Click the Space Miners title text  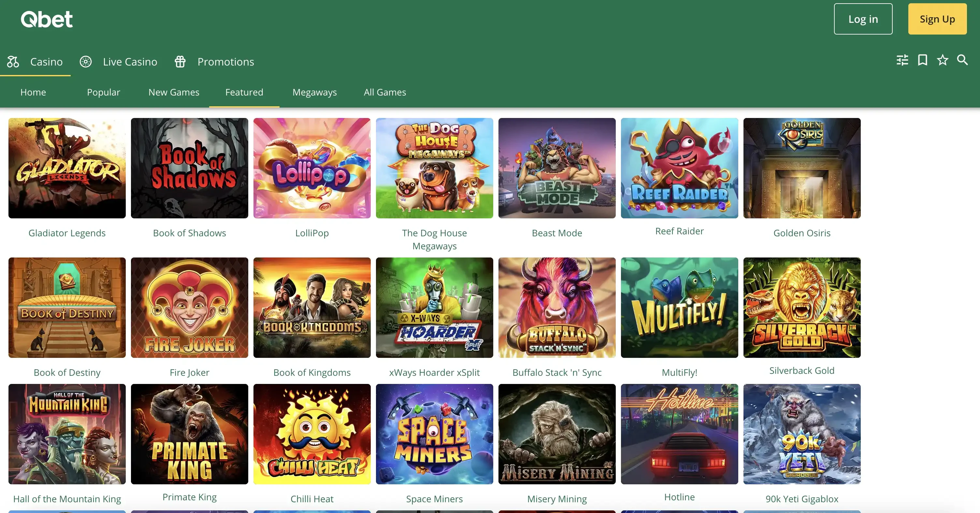click(435, 499)
